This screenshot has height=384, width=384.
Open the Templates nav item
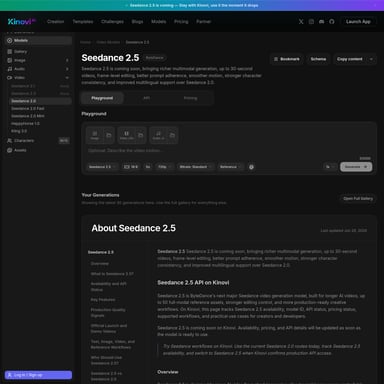coord(83,22)
